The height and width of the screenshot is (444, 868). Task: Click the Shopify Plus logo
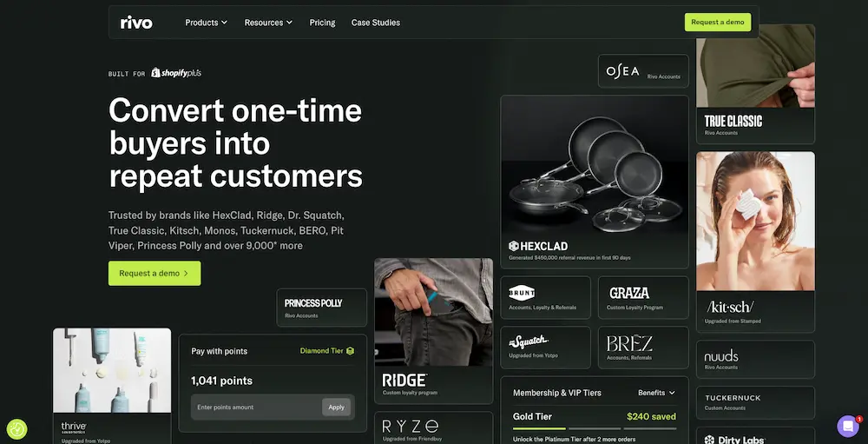(176, 73)
